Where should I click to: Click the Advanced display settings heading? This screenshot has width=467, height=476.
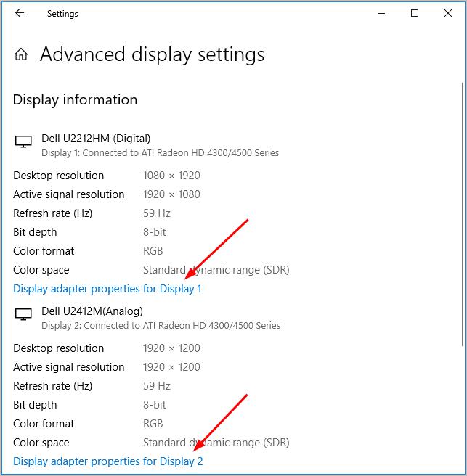tap(152, 54)
